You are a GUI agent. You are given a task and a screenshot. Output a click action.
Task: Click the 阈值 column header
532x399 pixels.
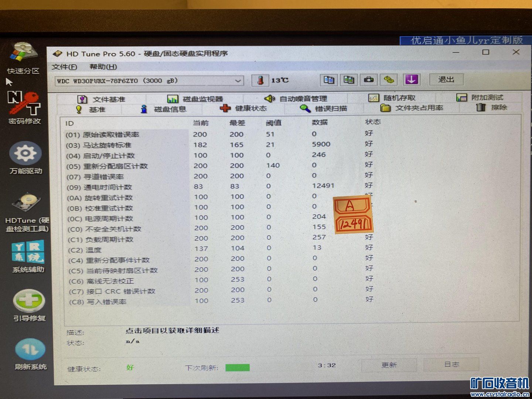[x=273, y=123]
